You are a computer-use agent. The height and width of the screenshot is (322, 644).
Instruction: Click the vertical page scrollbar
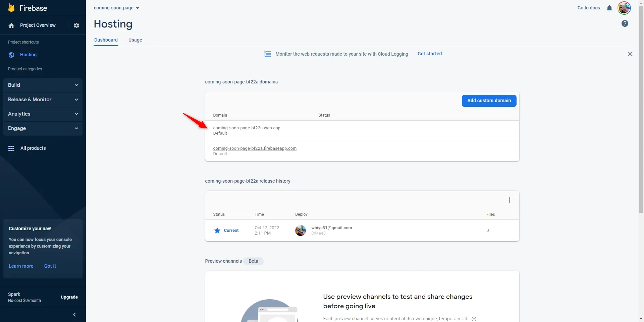click(x=641, y=109)
